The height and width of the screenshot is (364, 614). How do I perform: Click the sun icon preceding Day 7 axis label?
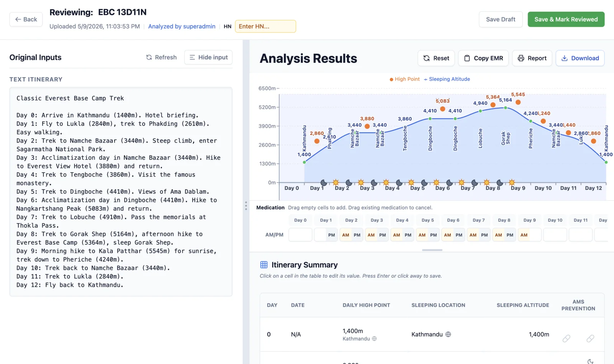[x=461, y=183]
